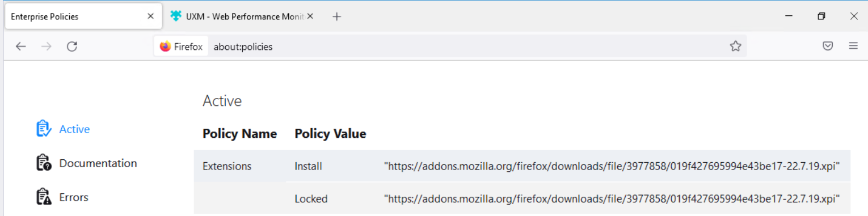Screen dimensions: 868x216
Task: Click the Errors warning clipboard icon
Action: point(44,197)
